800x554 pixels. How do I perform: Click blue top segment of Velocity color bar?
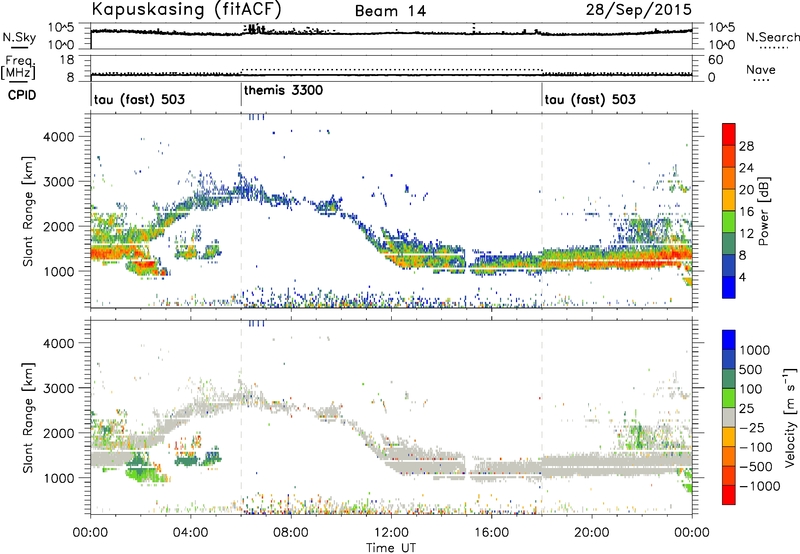click(729, 340)
